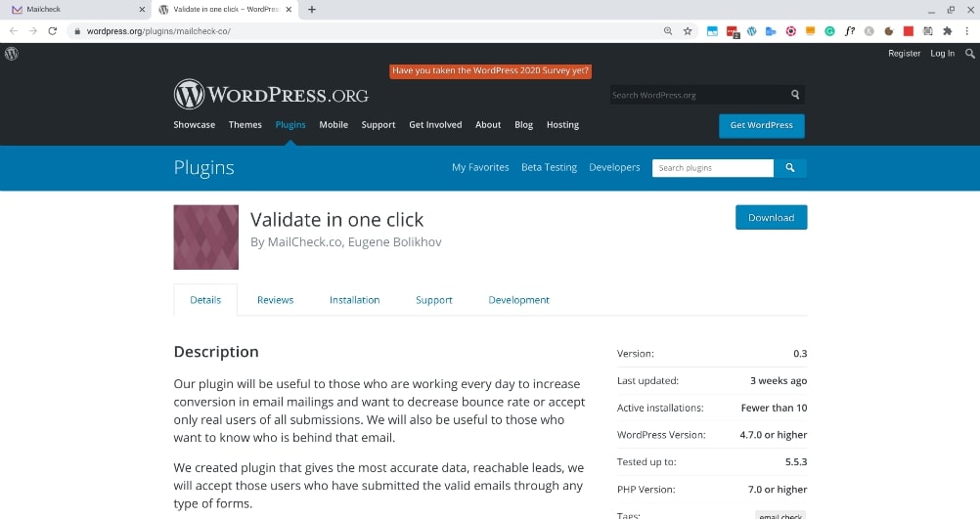Switch to the Support plugin tab
This screenshot has height=519, width=980.
click(433, 300)
